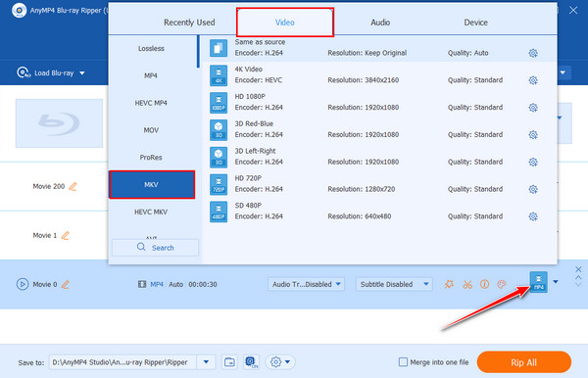Click the AnyMP4 application logo
Screen dimensions: 588x378
[x=19, y=10]
